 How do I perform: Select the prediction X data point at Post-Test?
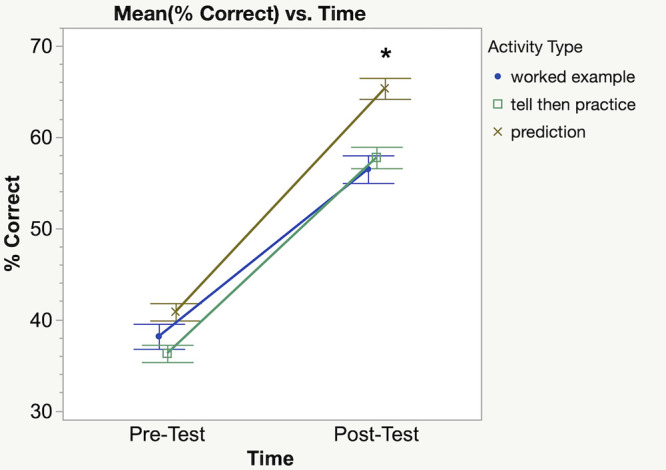[384, 89]
